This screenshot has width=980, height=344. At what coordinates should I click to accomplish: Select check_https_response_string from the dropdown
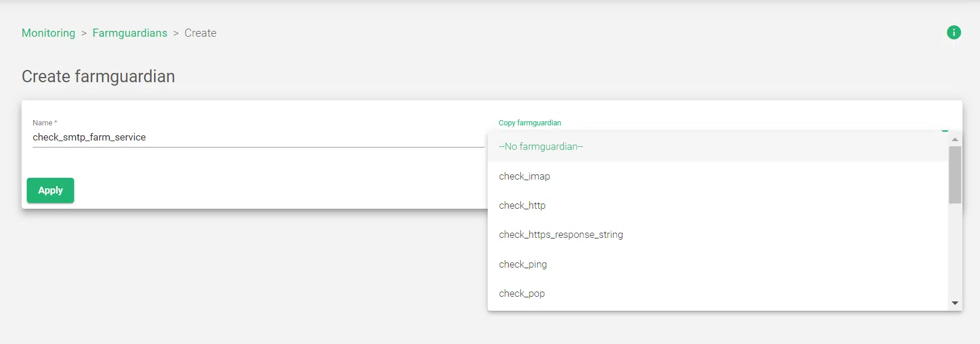pos(561,234)
